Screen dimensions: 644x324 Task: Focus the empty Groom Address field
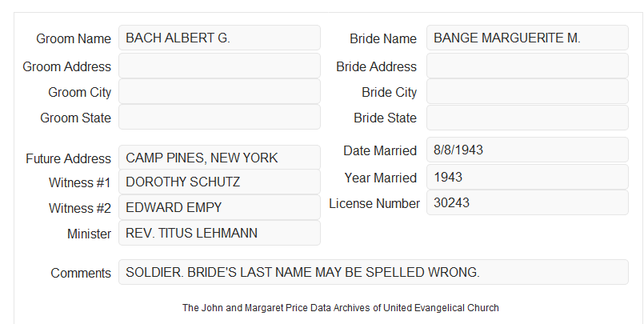point(219,66)
